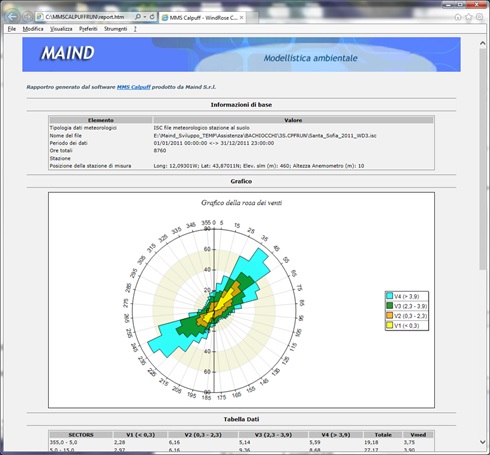
Task: Click the Favorites star icon
Action: pos(469,17)
